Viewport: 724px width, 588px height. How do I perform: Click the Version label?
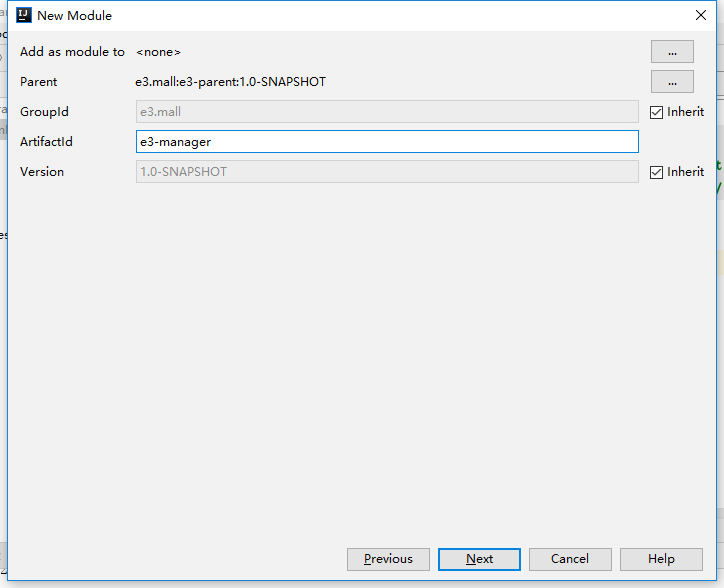coord(42,172)
